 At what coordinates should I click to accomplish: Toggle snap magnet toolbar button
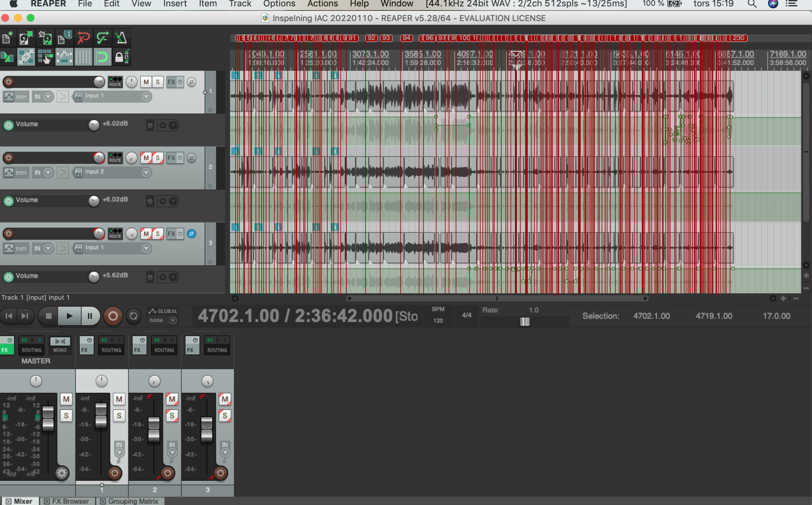(102, 57)
